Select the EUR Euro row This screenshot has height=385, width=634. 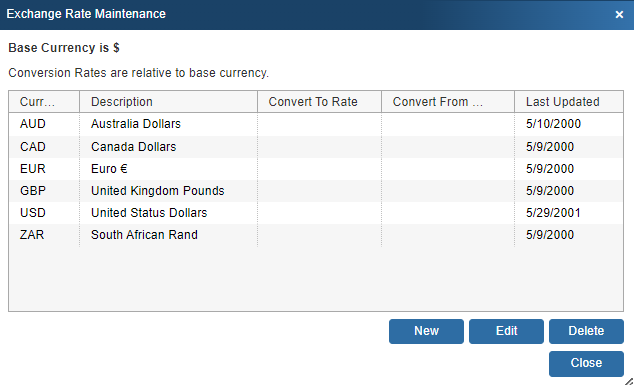coord(316,169)
